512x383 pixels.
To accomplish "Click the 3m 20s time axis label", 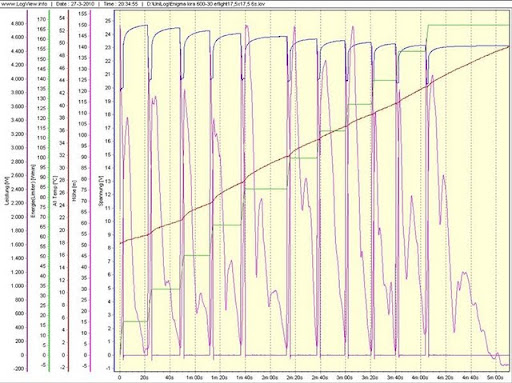I will [x=369, y=378].
